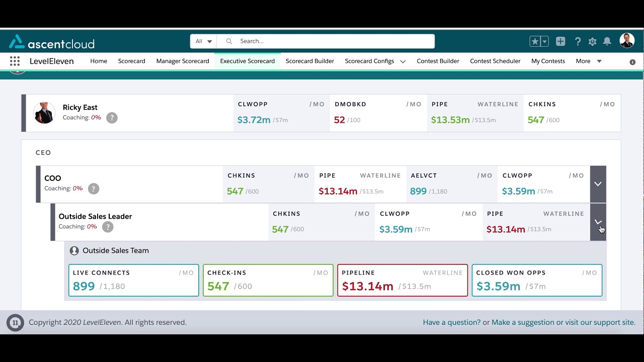
Task: Click Outside Sales Leader PIPE $13.14m value
Action: coord(506,229)
